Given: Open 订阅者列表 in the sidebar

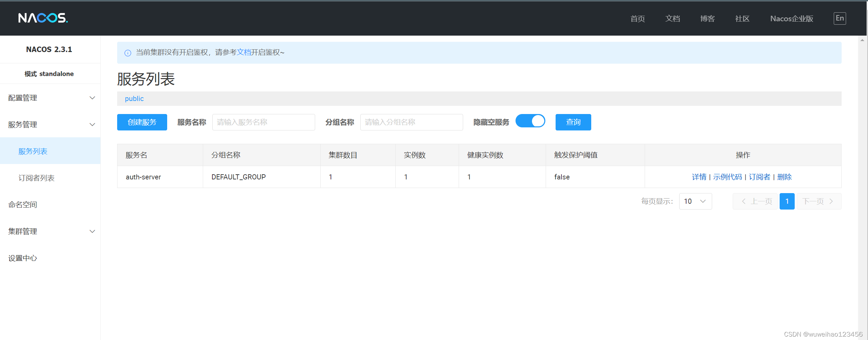Looking at the screenshot, I should point(50,178).
